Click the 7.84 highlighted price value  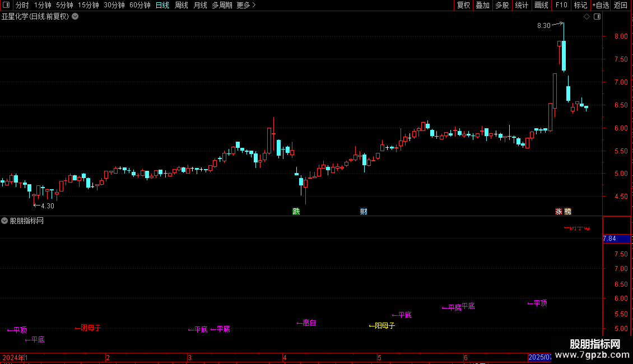pos(609,239)
